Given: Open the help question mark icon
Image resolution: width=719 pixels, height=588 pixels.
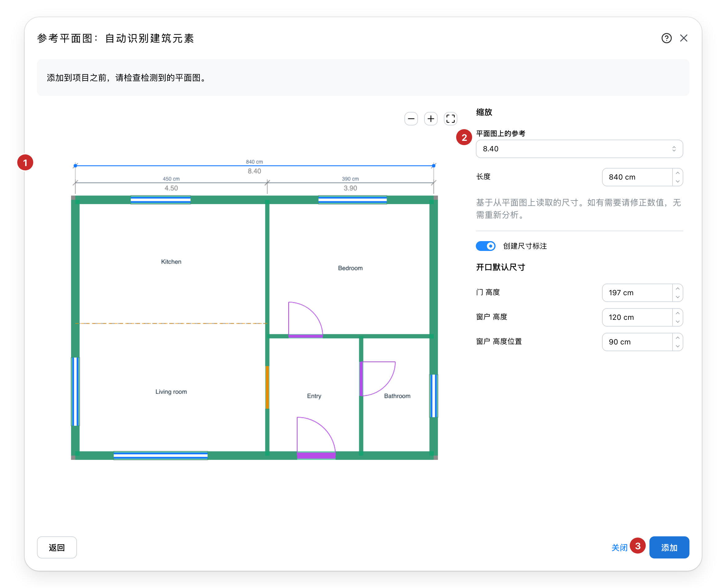Looking at the screenshot, I should pos(666,38).
